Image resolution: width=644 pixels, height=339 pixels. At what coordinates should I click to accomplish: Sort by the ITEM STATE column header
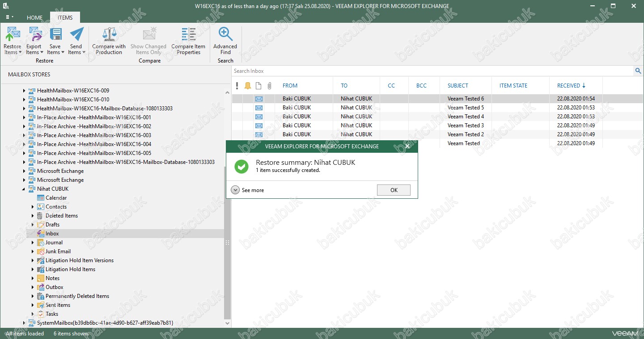click(513, 86)
